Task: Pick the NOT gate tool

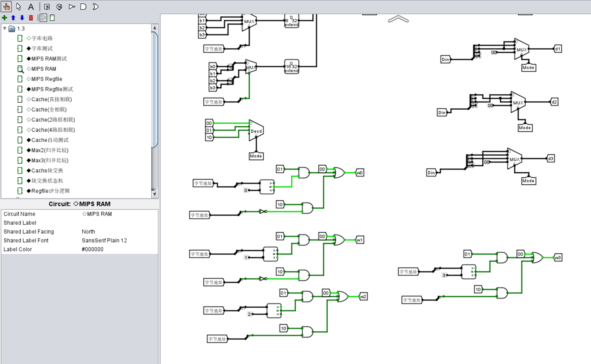Action: 72,6
